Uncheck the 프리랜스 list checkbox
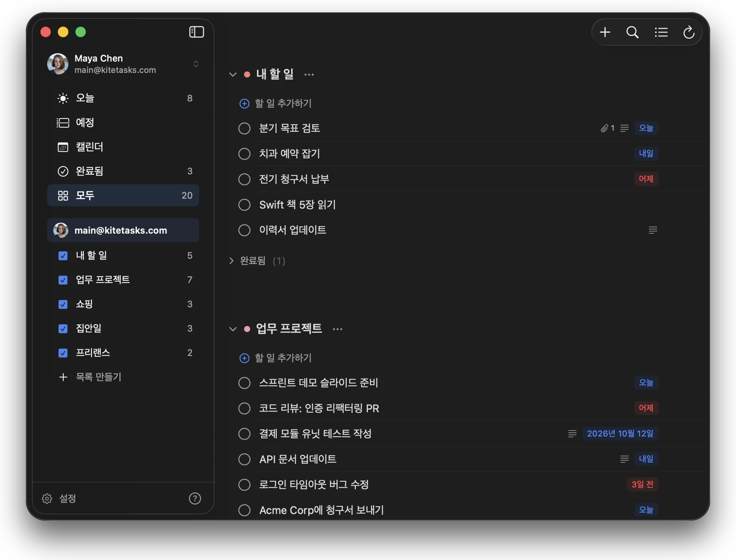The height and width of the screenshot is (560, 736). click(63, 353)
